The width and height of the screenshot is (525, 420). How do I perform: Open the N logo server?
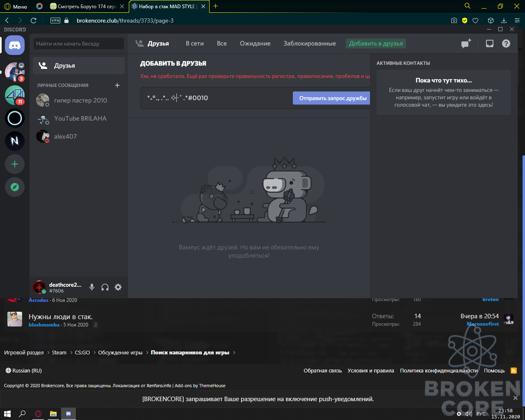pos(15,141)
